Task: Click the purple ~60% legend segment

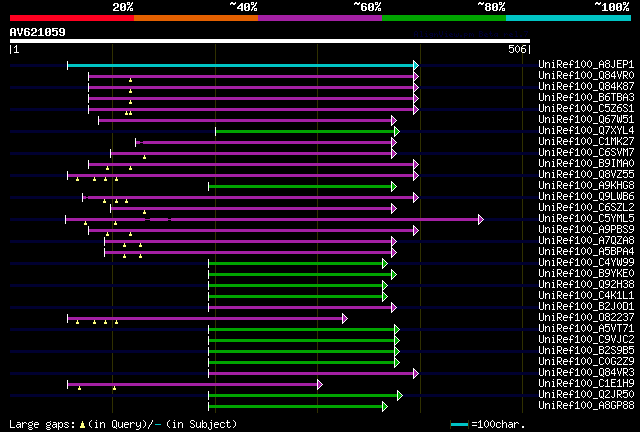Action: pyautogui.click(x=320, y=18)
